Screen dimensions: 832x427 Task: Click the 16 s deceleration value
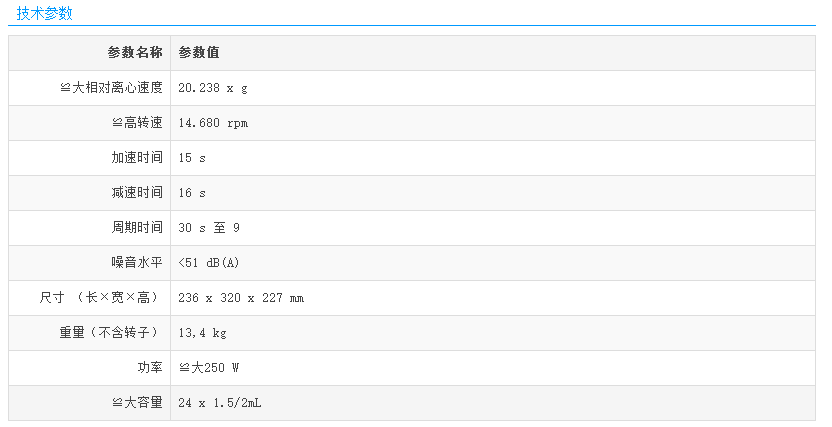click(x=192, y=193)
